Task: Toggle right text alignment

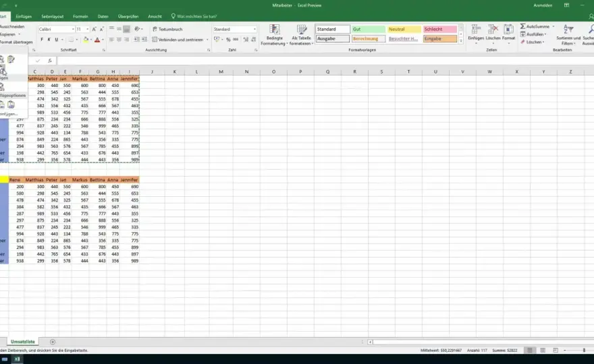Action: tap(126, 39)
